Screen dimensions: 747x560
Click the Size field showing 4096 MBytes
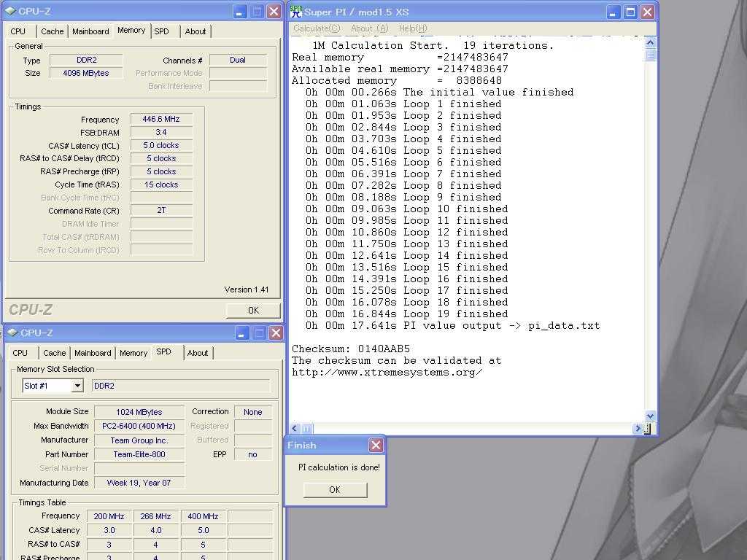point(86,73)
